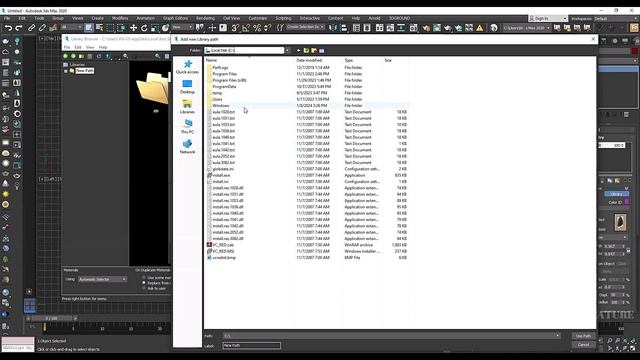640x360 pixels.
Task: Click the red color swatch in command panel
Action: 634,51
